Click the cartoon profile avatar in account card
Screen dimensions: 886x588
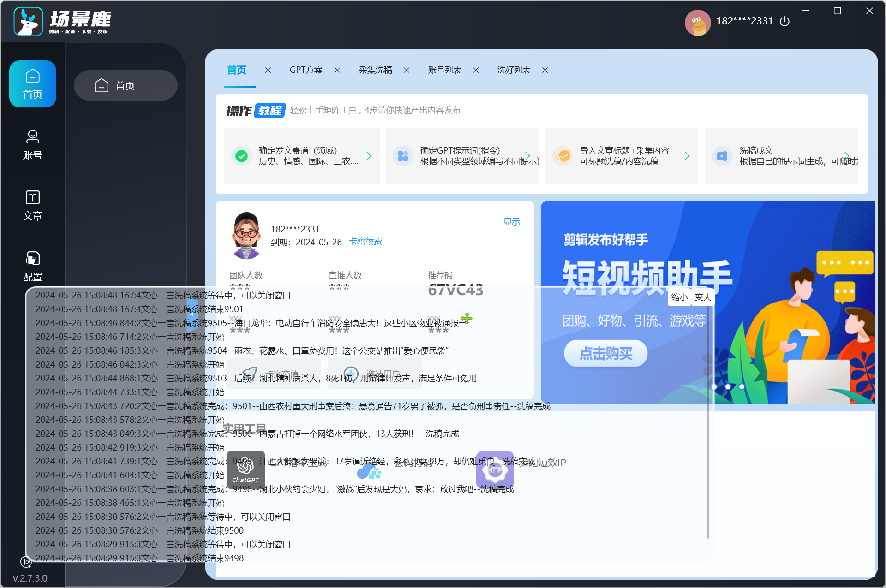(247, 235)
